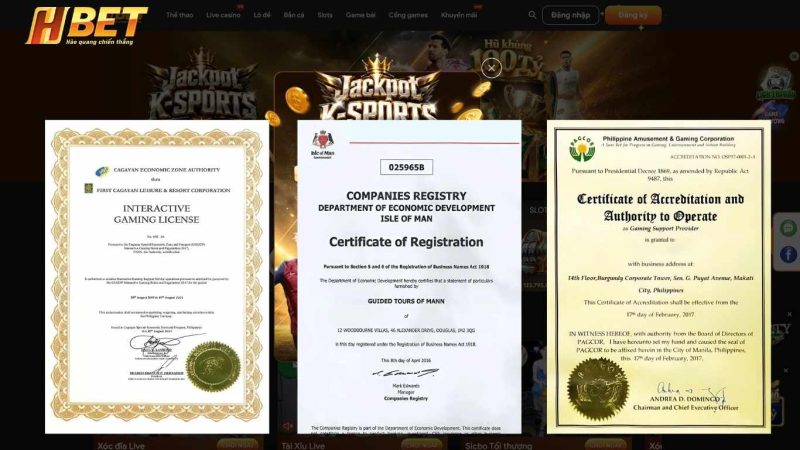Screen dimensions: 800x450
Task: Open the Game bài menu
Action: [x=361, y=15]
